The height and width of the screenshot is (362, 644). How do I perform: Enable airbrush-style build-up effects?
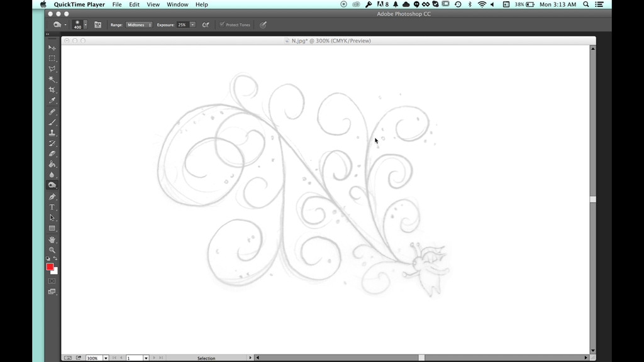[206, 25]
